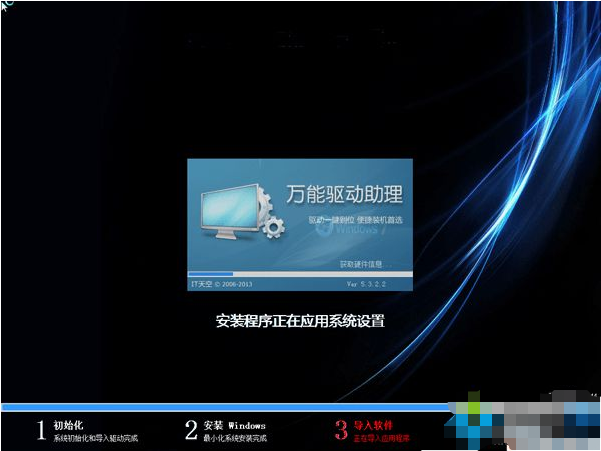Image resolution: width=601 pixels, height=451 pixels.
Task: Click the monitor icon in the driver splash
Action: click(x=229, y=211)
